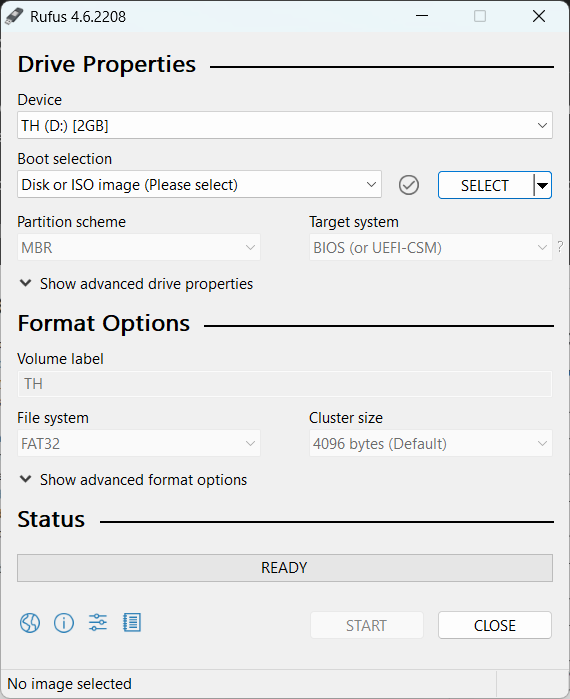
Task: Click the SELECT button
Action: pyautogui.click(x=485, y=185)
